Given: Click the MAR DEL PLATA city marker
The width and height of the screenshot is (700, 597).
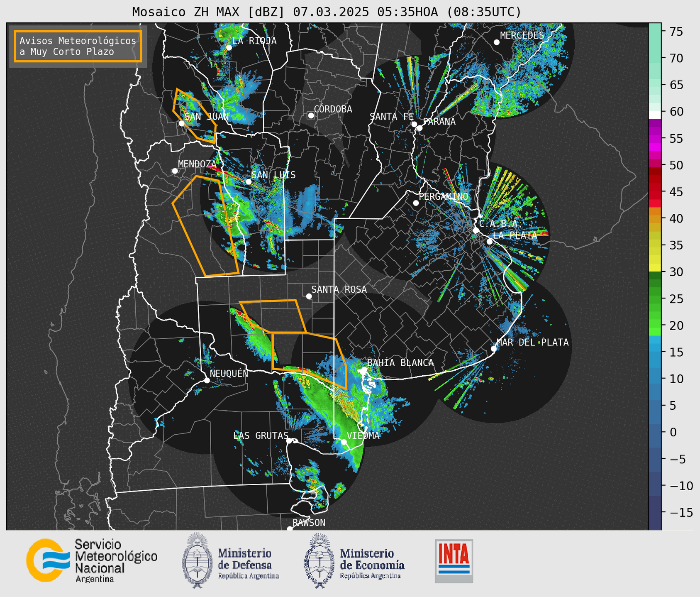Looking at the screenshot, I should coord(494,349).
